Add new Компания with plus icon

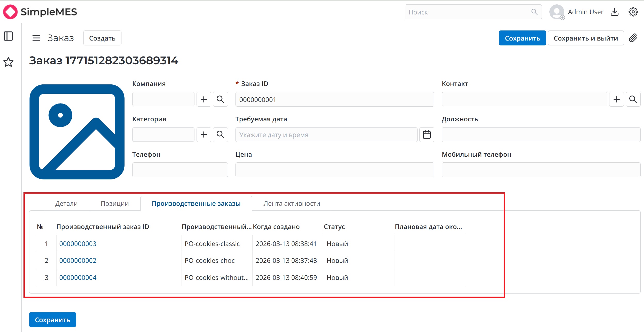[204, 99]
